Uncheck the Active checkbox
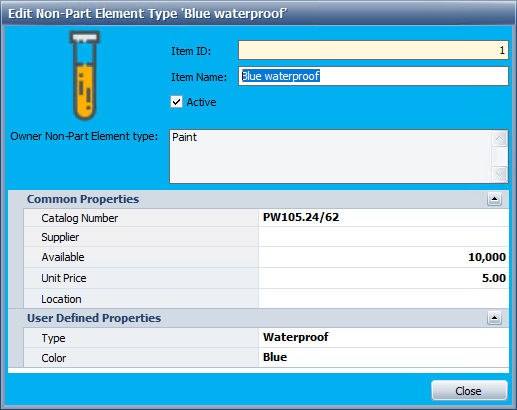The width and height of the screenshot is (517, 410). 176,102
